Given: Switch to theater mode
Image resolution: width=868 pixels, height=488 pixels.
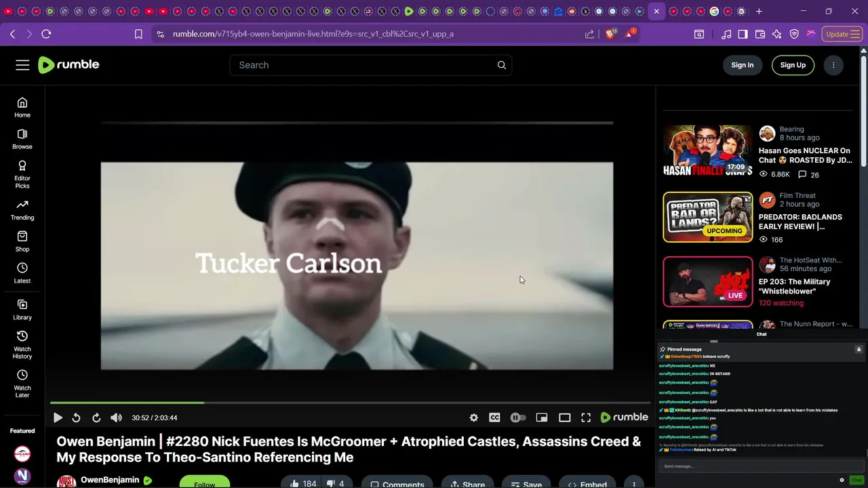Looking at the screenshot, I should click(564, 418).
